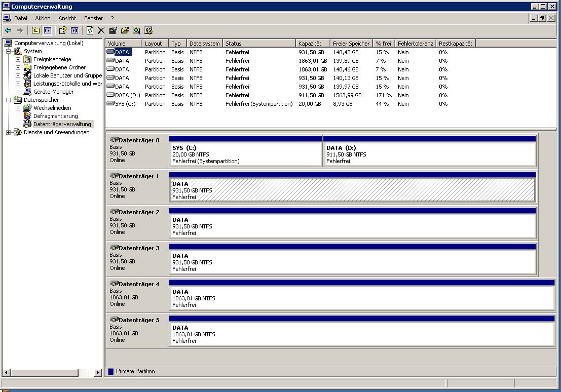Expand the Leistungsprotokolle node
The image size is (561, 392).
pos(18,84)
